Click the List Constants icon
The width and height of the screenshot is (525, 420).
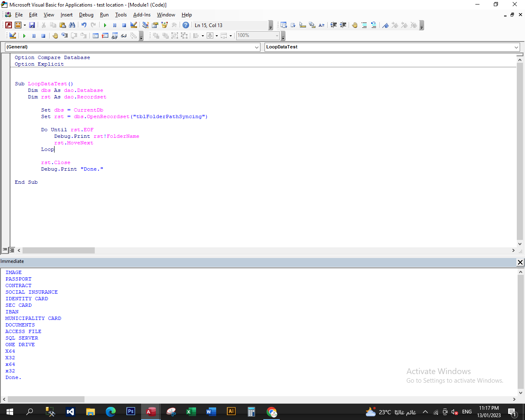(x=293, y=25)
